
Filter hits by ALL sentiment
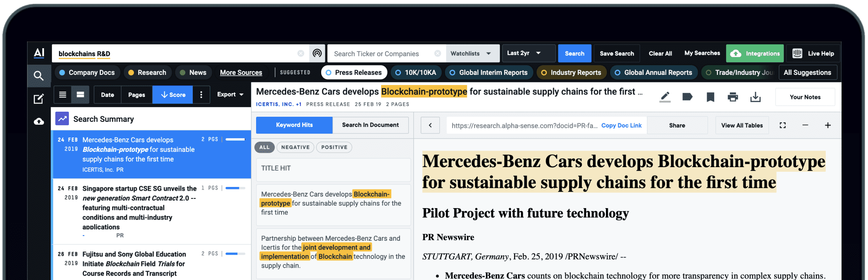(x=265, y=147)
